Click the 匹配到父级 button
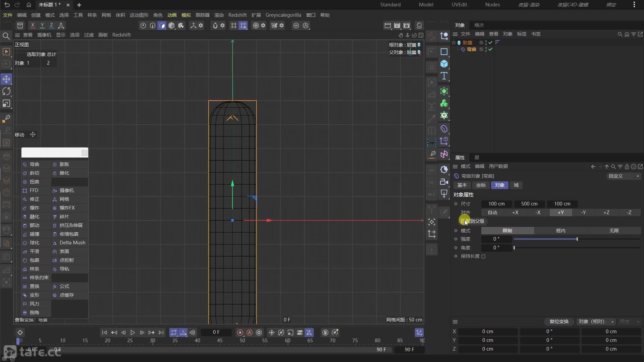Viewport: 644px width, 362px height. pos(473,221)
